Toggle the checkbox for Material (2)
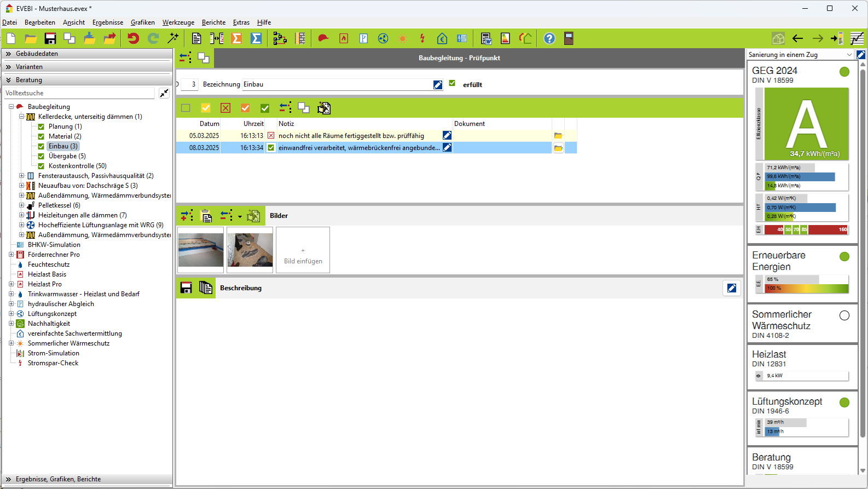The image size is (868, 489). pos(41,137)
